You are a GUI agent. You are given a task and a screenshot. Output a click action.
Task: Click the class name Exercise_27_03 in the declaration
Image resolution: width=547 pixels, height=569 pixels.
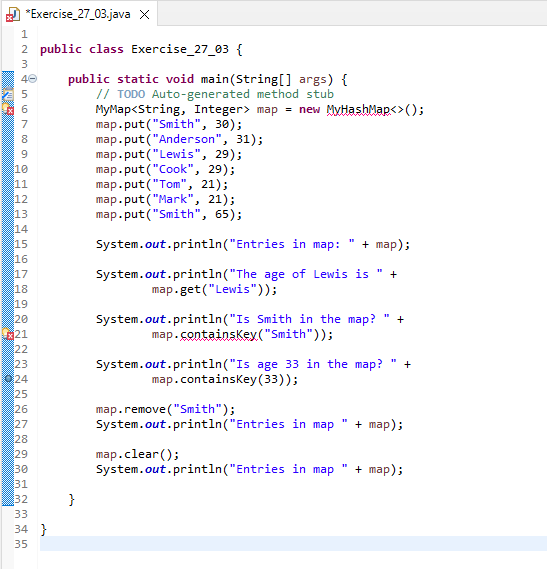click(x=180, y=49)
